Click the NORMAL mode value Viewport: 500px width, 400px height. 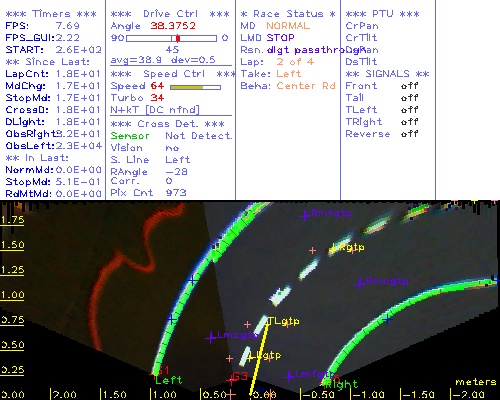pyautogui.click(x=288, y=26)
